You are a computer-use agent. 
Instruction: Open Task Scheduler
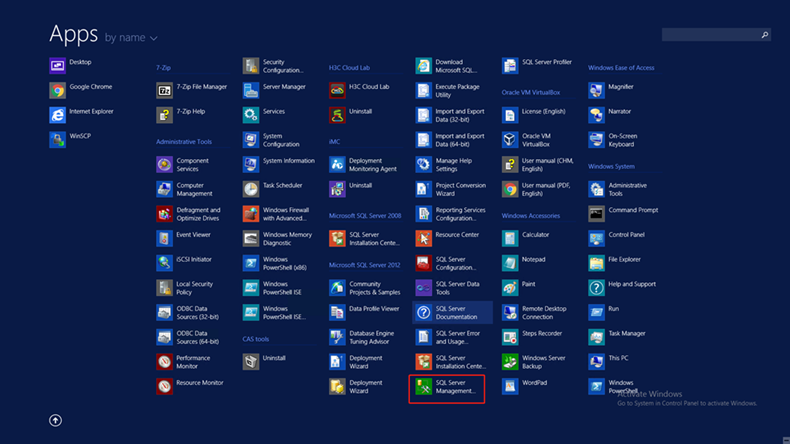tap(274, 189)
